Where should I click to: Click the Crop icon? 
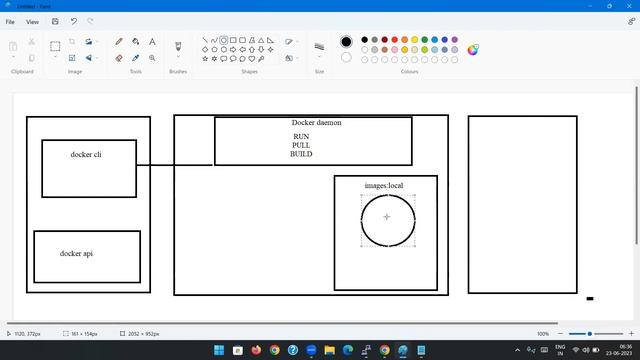point(72,42)
